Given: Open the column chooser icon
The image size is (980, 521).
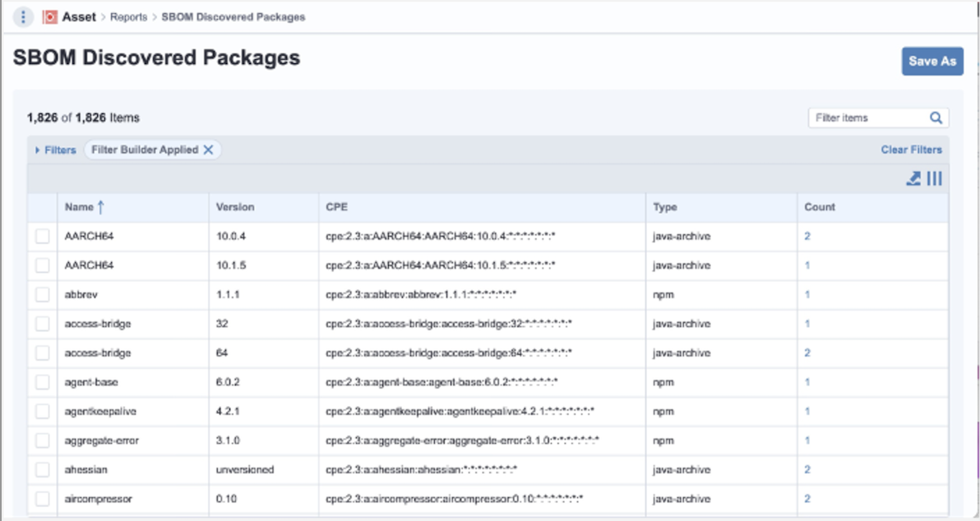Looking at the screenshot, I should [x=935, y=178].
